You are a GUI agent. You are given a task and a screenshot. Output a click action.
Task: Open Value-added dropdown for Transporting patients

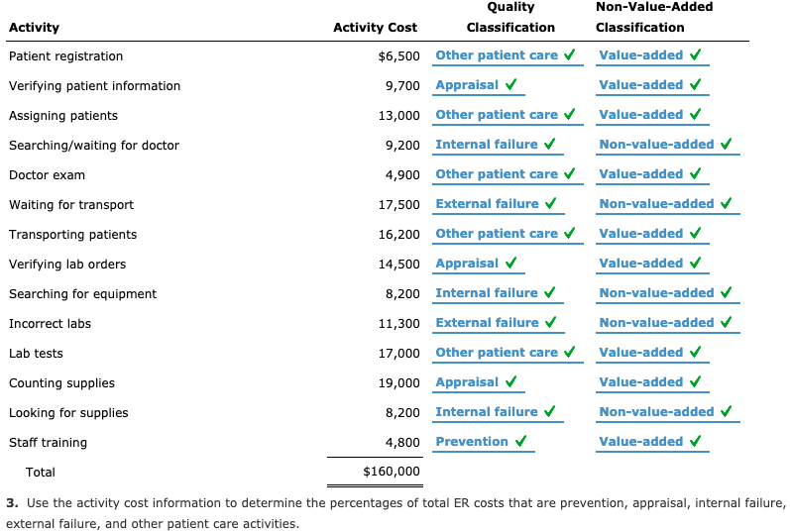(x=652, y=234)
